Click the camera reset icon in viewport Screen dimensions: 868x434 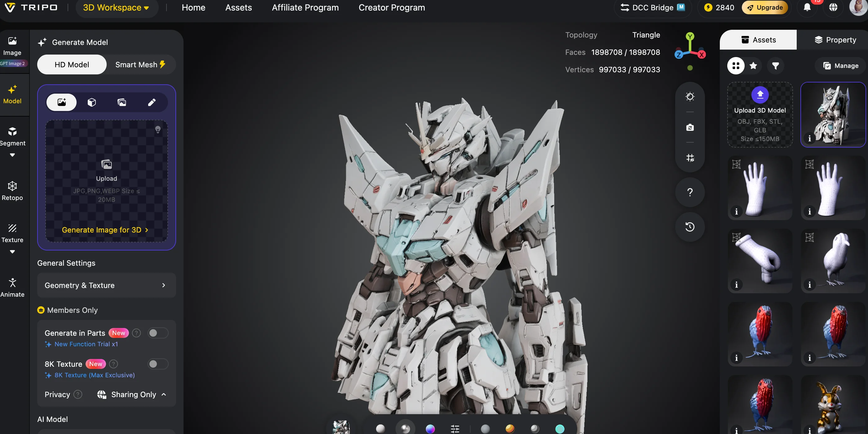[x=690, y=127]
